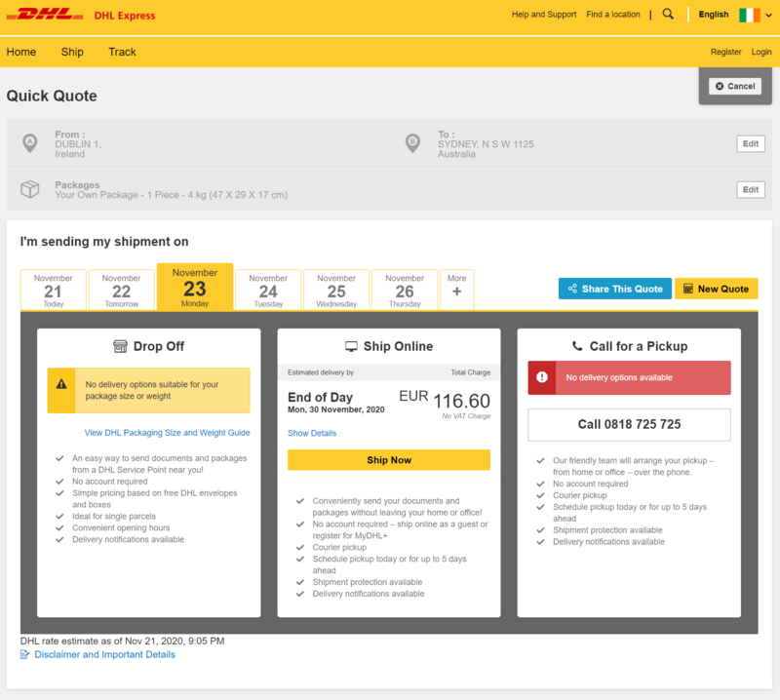The height and width of the screenshot is (700, 780).
Task: Open Disclaimer and Important Details
Action: [104, 655]
